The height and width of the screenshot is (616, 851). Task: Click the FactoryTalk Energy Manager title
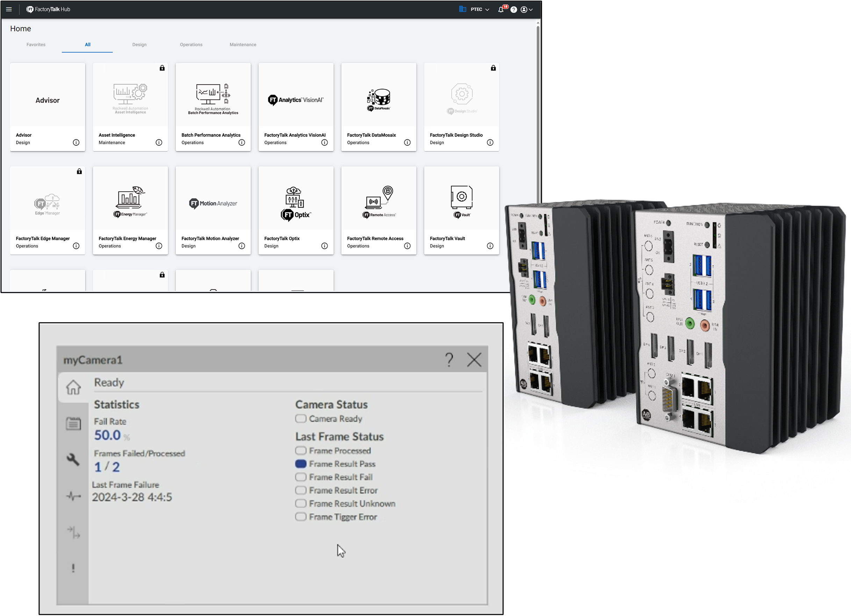pyautogui.click(x=127, y=239)
